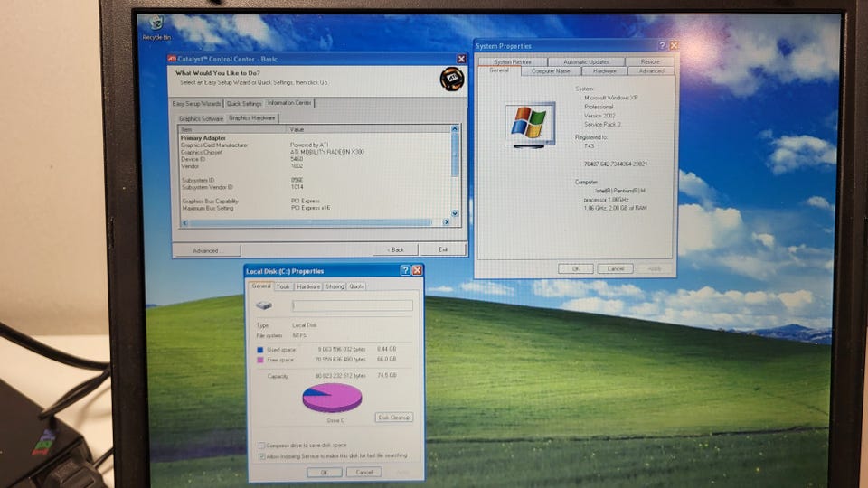Click the Advanced button in Catalyst Control Center
The width and height of the screenshot is (868, 488).
(206, 250)
